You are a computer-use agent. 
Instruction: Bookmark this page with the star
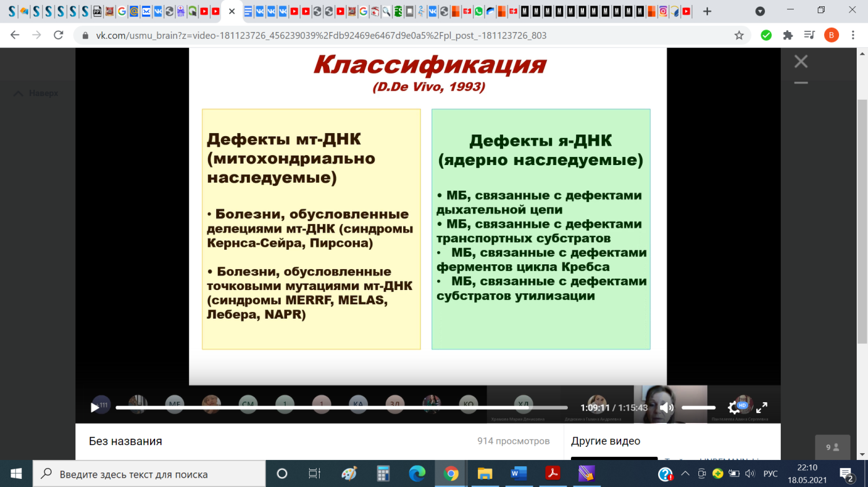point(739,36)
